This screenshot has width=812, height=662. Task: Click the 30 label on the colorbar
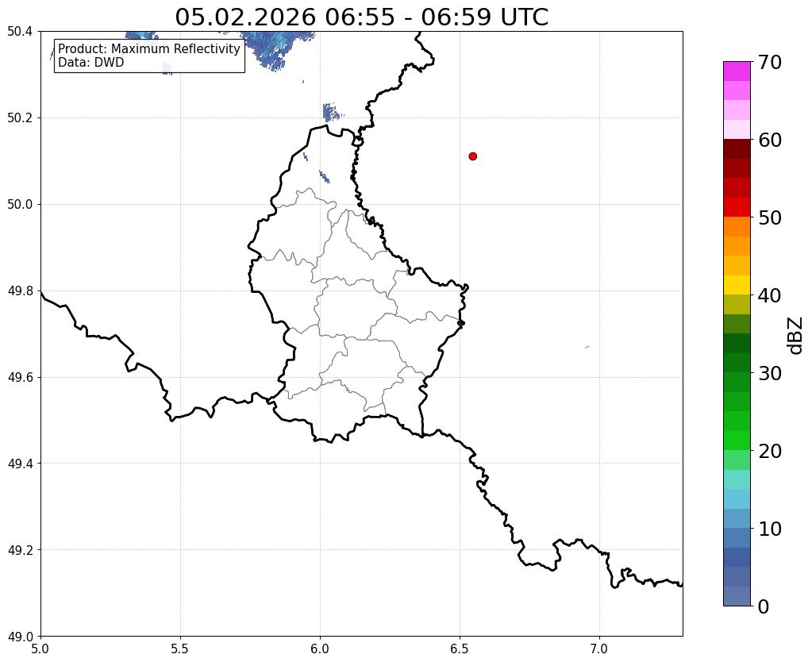(x=770, y=373)
